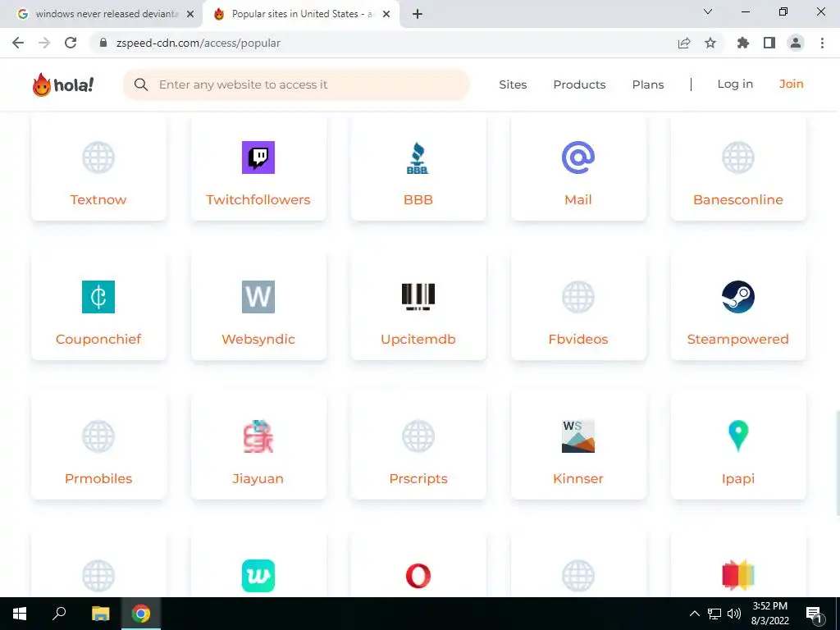Open the Steampowered site link

(738, 339)
